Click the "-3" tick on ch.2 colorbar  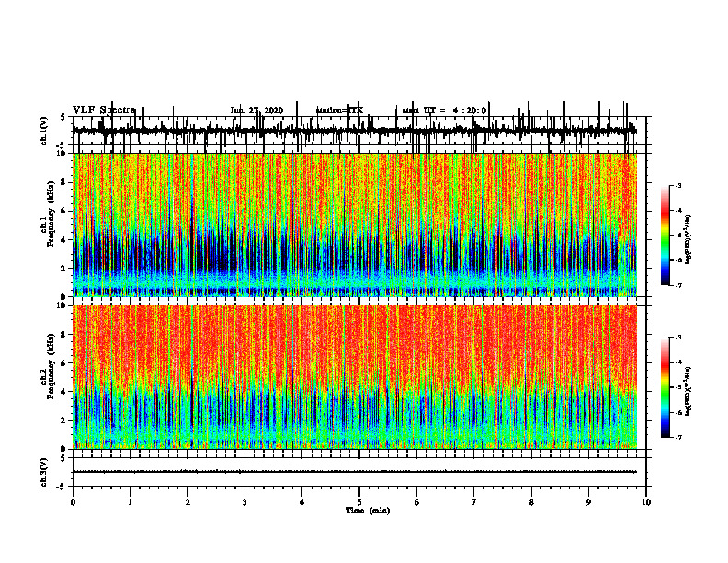(677, 338)
